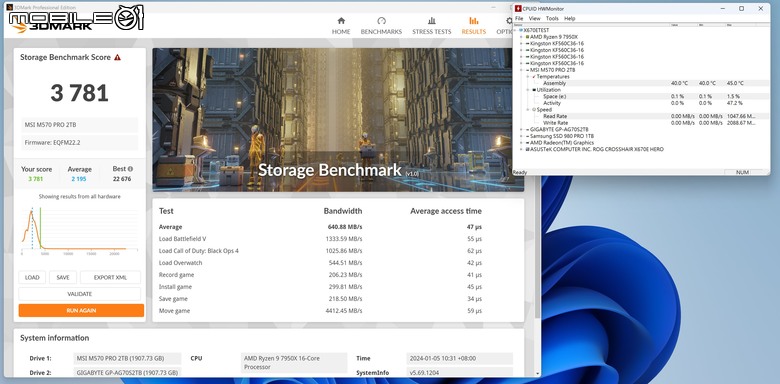The width and height of the screenshot is (780, 384).
Task: Click the Storage Benchmark hero image
Action: click(x=338, y=119)
